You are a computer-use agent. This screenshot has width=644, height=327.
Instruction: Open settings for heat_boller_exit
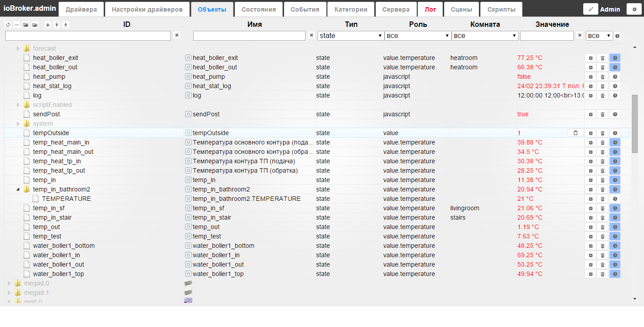click(x=590, y=58)
